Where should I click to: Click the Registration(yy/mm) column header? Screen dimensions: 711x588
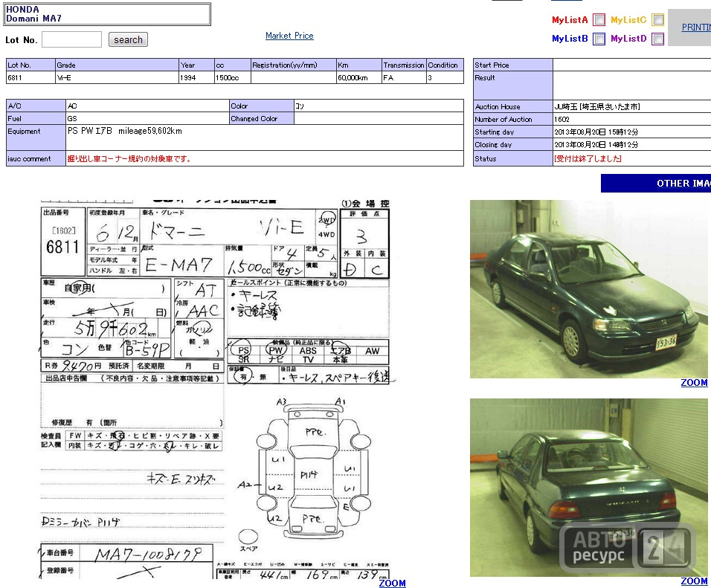tap(293, 65)
